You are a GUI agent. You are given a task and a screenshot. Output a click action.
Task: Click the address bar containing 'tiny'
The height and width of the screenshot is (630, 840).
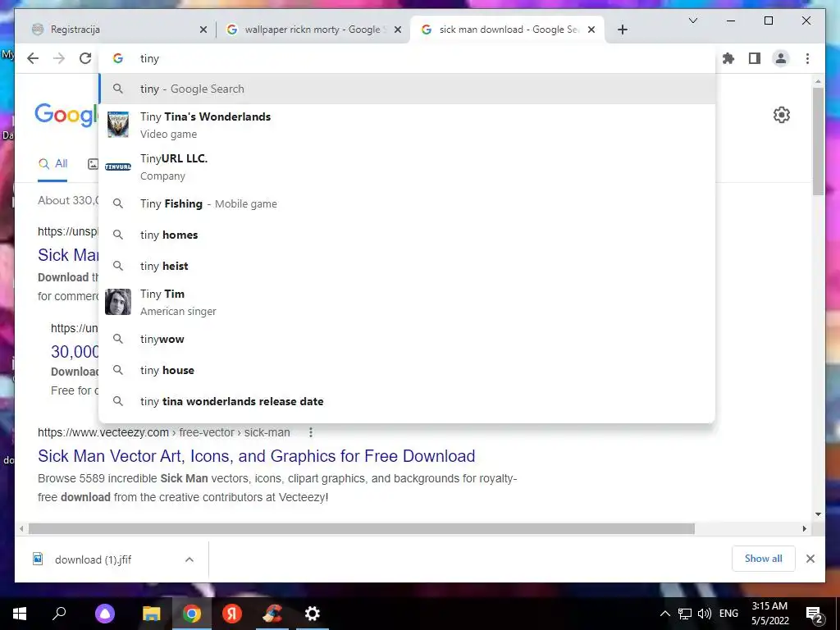407,58
